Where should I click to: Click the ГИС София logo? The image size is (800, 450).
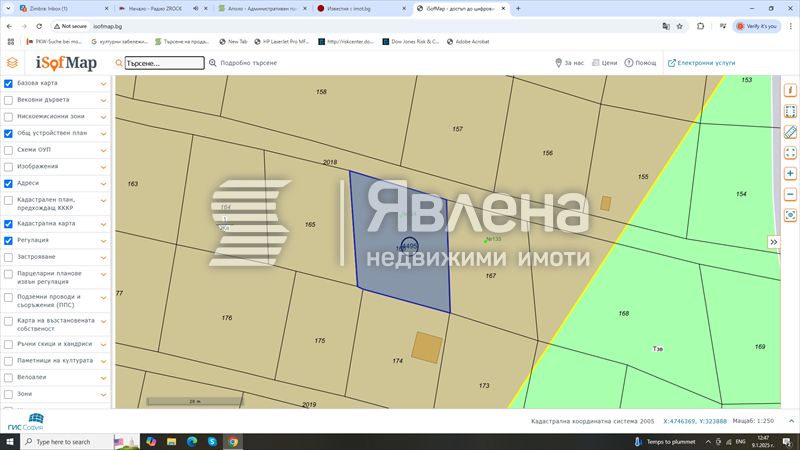[26, 422]
